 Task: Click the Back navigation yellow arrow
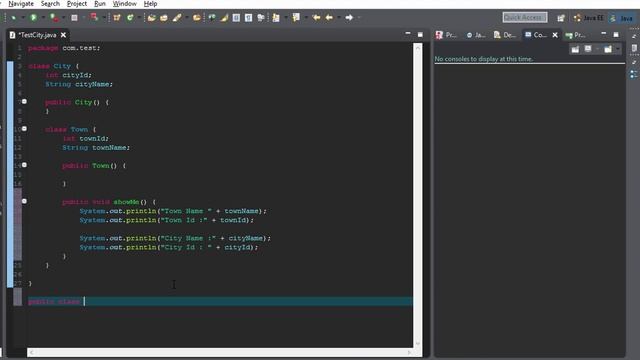click(329, 18)
